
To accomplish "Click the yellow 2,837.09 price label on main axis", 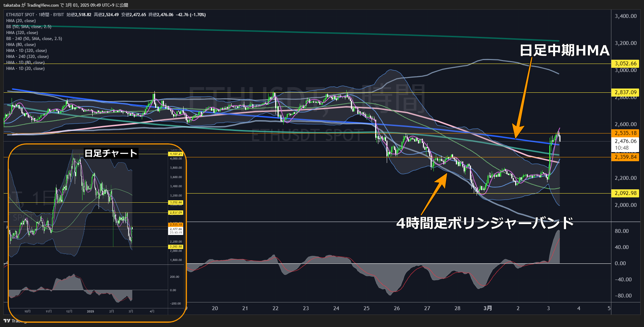I will click(625, 92).
